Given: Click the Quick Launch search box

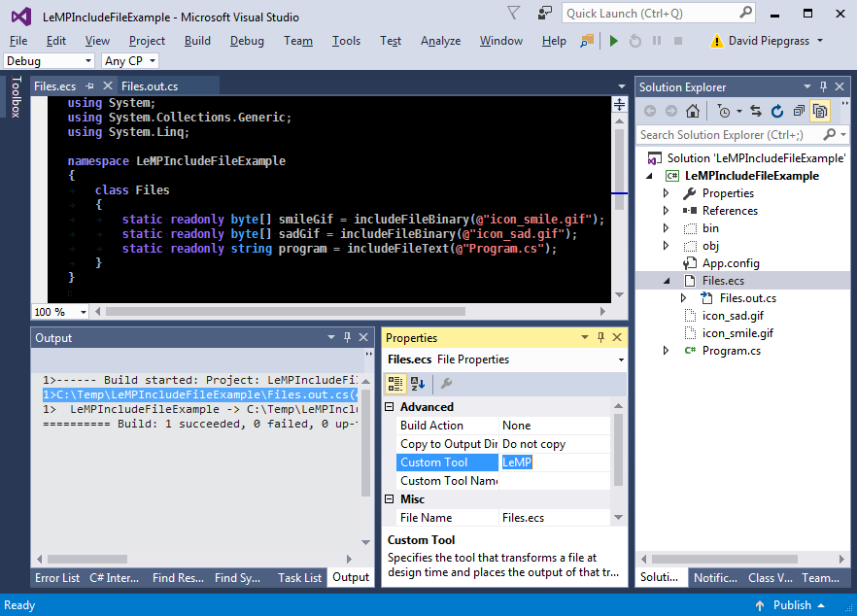Looking at the screenshot, I should (x=650, y=14).
